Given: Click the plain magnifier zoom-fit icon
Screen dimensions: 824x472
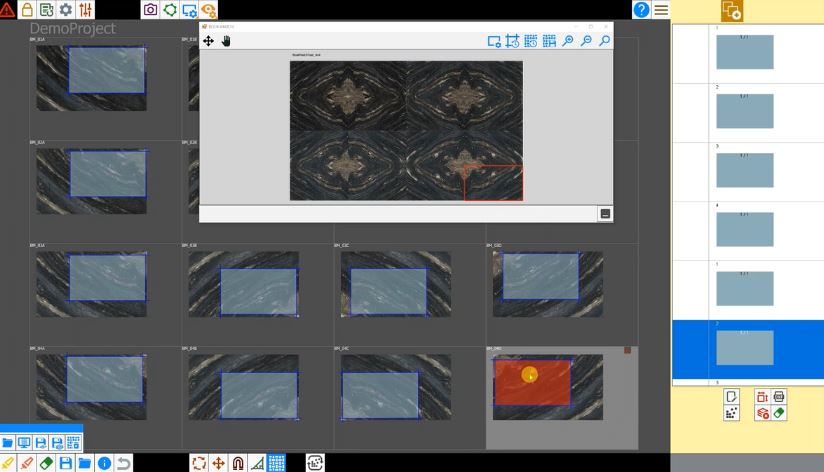Looking at the screenshot, I should (x=604, y=41).
